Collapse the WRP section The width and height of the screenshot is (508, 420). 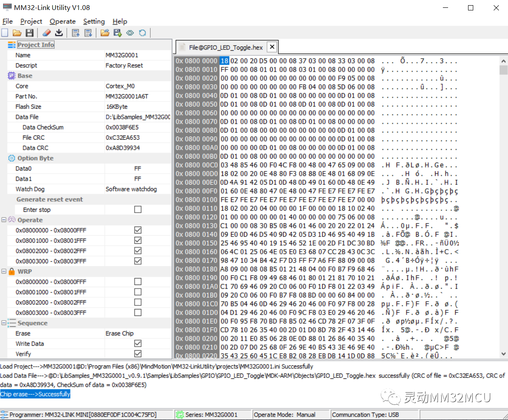[4, 271]
